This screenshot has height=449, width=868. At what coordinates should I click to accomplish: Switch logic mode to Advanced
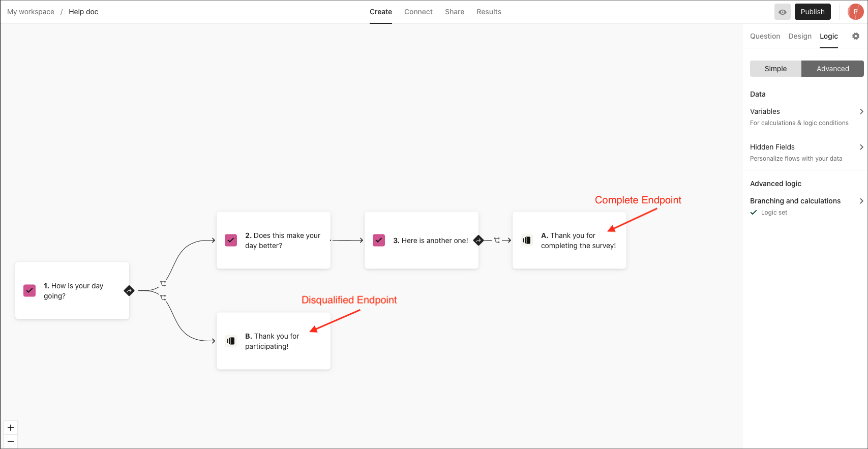832,69
